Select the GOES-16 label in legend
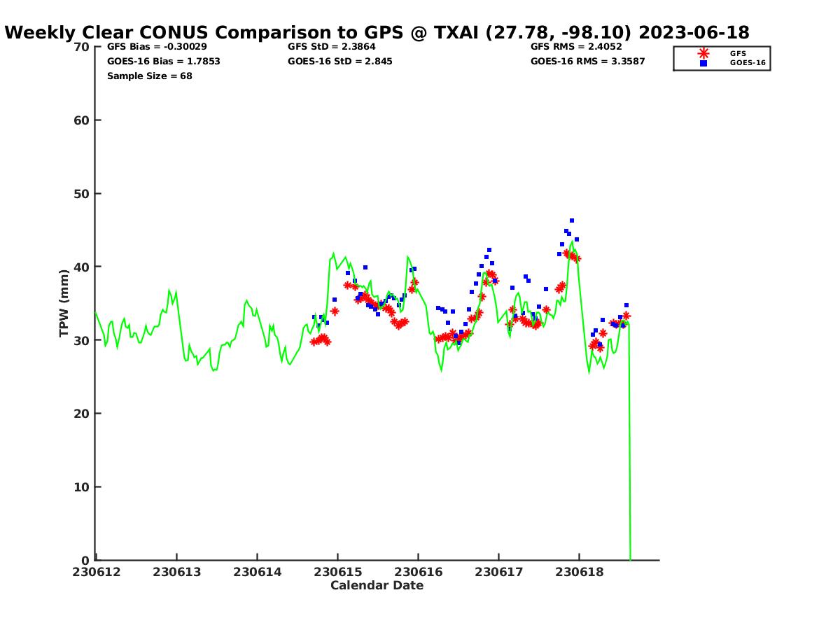Screen dimensions: 840x630 747,63
